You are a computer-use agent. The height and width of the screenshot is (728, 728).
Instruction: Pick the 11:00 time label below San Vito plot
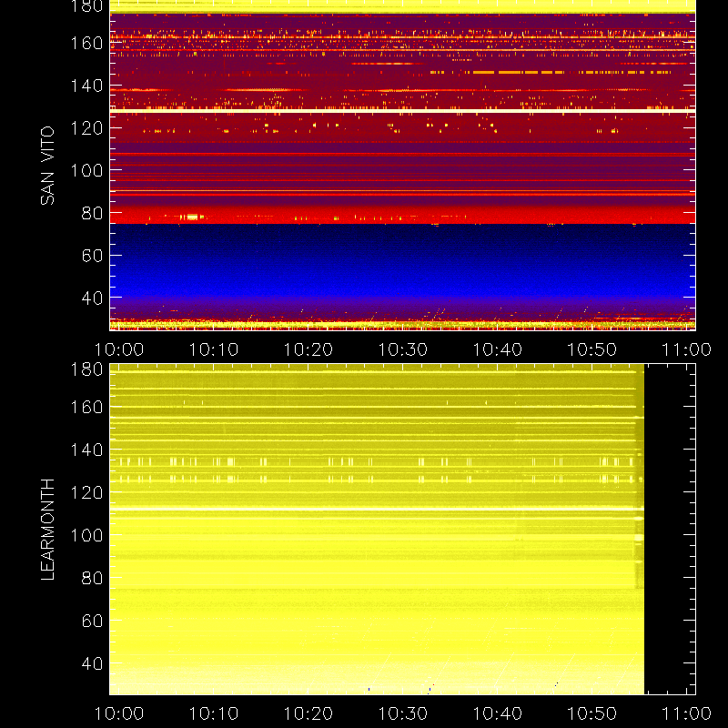pyautogui.click(x=687, y=349)
